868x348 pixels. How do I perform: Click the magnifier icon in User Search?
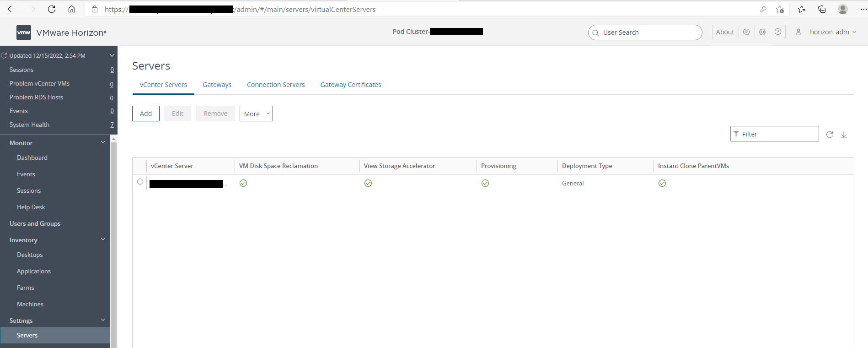tap(595, 33)
